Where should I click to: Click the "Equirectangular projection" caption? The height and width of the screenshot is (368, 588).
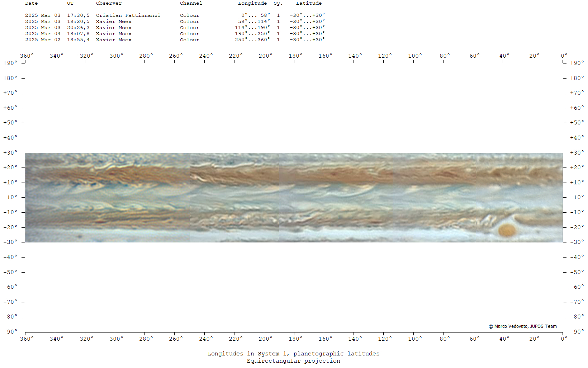click(293, 361)
